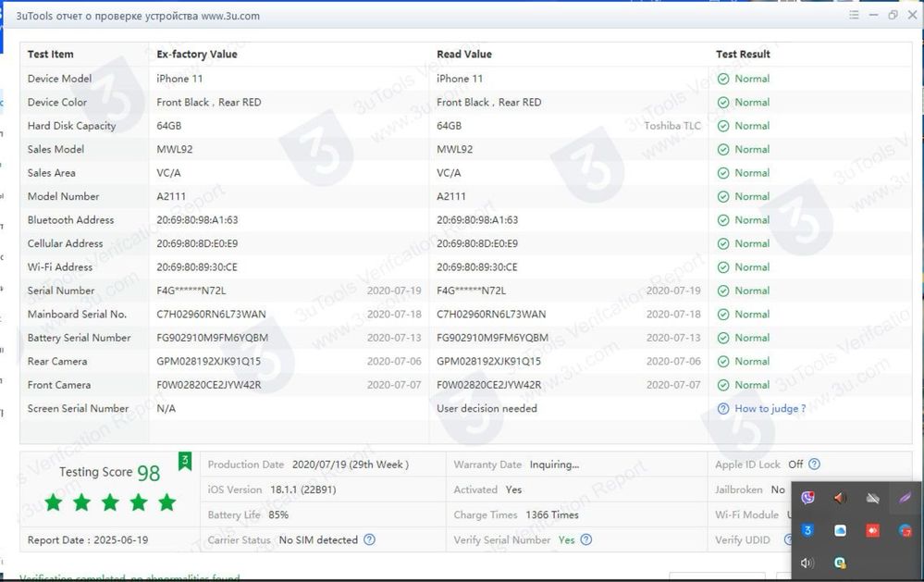Image resolution: width=924 pixels, height=582 pixels.
Task: Click ex-factory Wi-Fi address 20:69:80:89:30:CE
Action: click(x=197, y=267)
